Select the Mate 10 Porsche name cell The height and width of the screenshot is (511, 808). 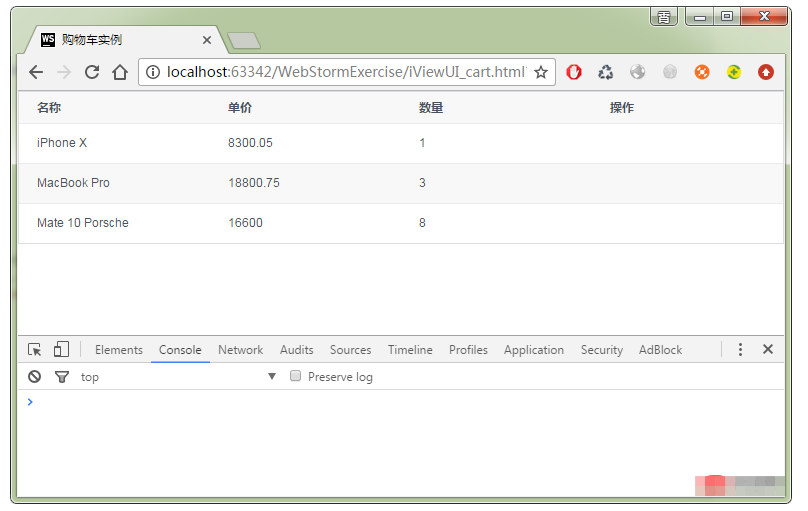pos(83,223)
